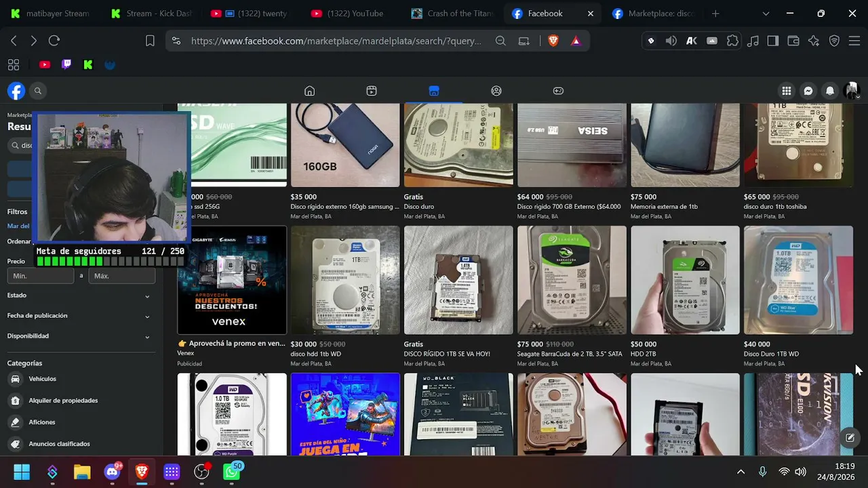Open Twitch bookmark in bookmarks bar
868x488 pixels.
(x=66, y=65)
